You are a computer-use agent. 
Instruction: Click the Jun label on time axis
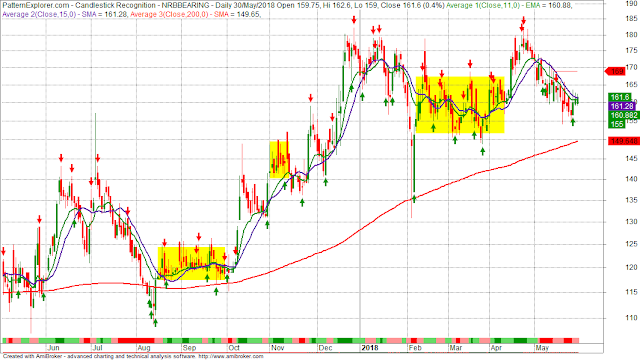pos(53,348)
